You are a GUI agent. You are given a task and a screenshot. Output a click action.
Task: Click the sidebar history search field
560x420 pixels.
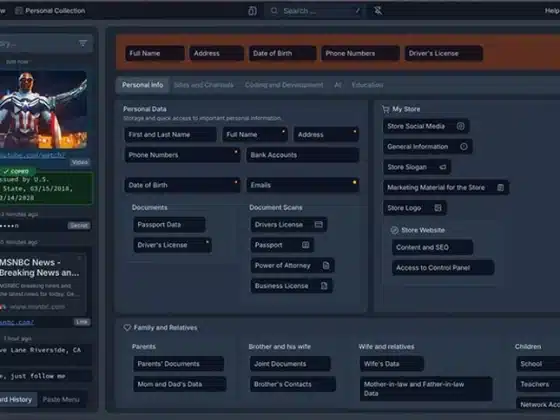tap(46, 44)
